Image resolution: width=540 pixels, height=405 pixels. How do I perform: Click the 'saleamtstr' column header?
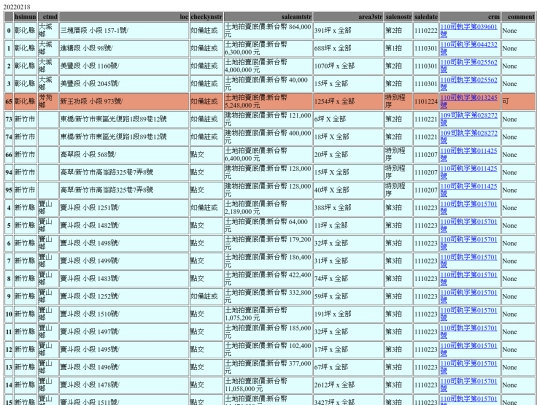click(x=268, y=17)
